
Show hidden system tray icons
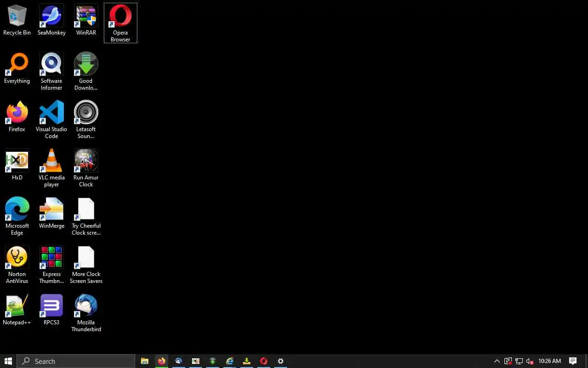point(497,361)
